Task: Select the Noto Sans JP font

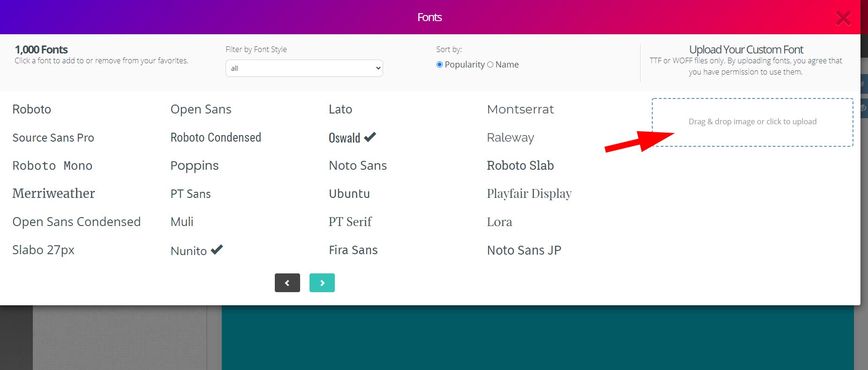Action: 524,250
